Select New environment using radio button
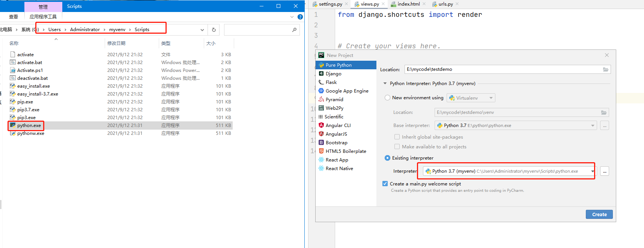 (388, 98)
